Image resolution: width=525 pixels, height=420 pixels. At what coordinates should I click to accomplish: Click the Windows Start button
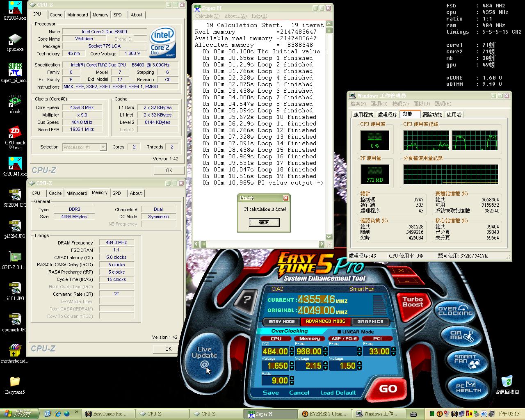20,414
